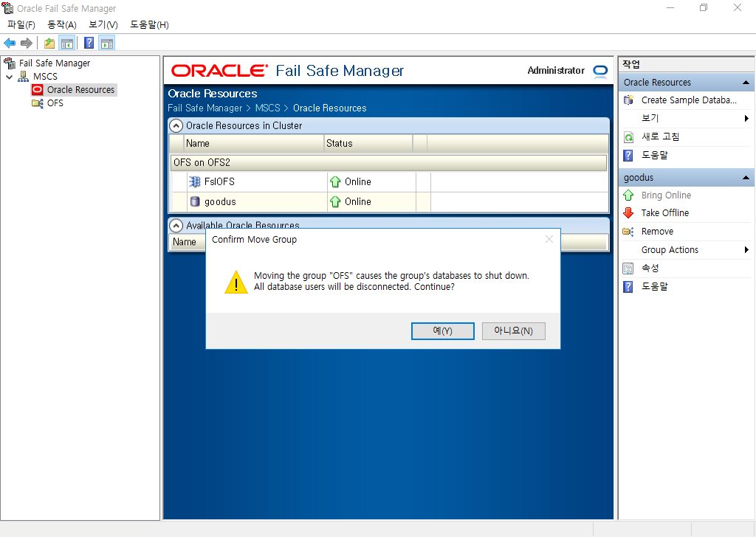Click the blue Help toolbar icon
This screenshot has width=756, height=537.
pos(89,44)
